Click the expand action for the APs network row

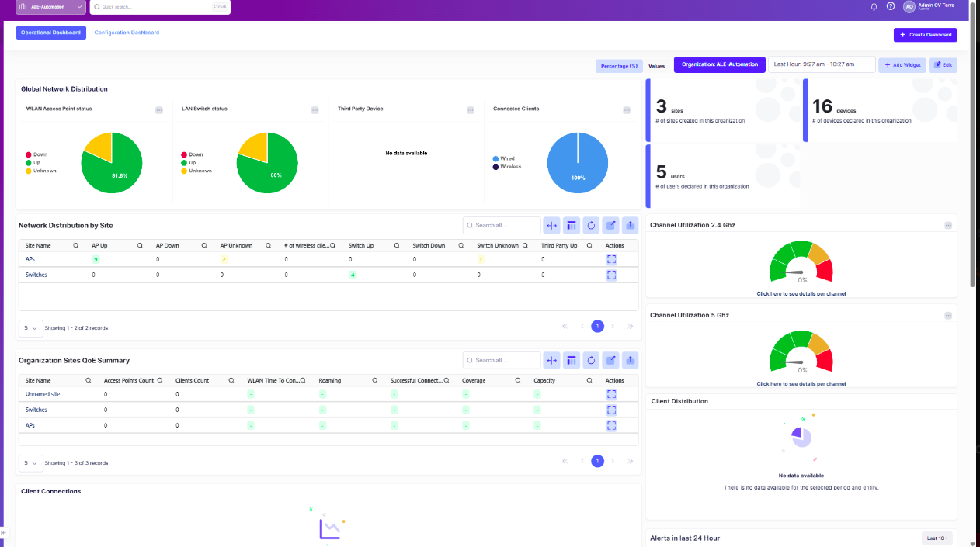pos(612,259)
